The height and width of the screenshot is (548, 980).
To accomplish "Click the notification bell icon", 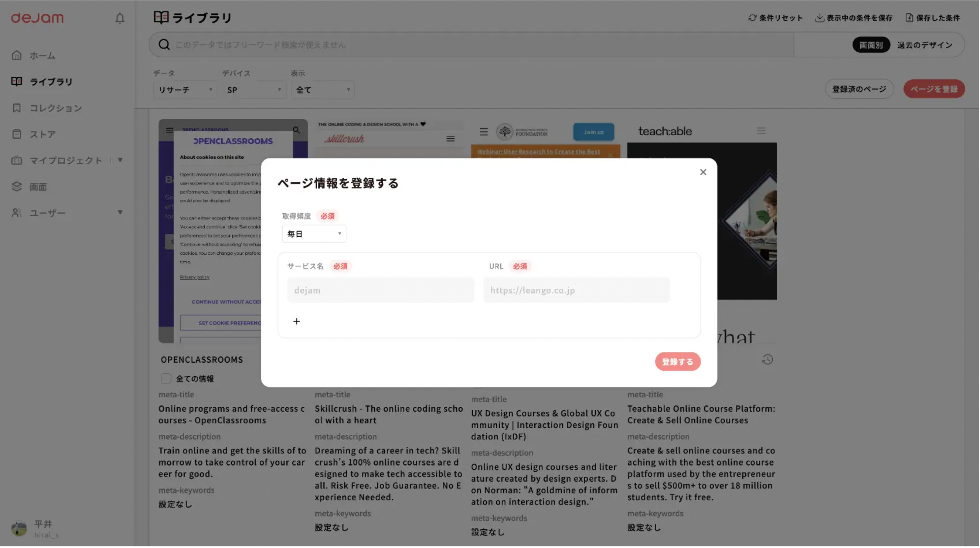I will pyautogui.click(x=119, y=18).
